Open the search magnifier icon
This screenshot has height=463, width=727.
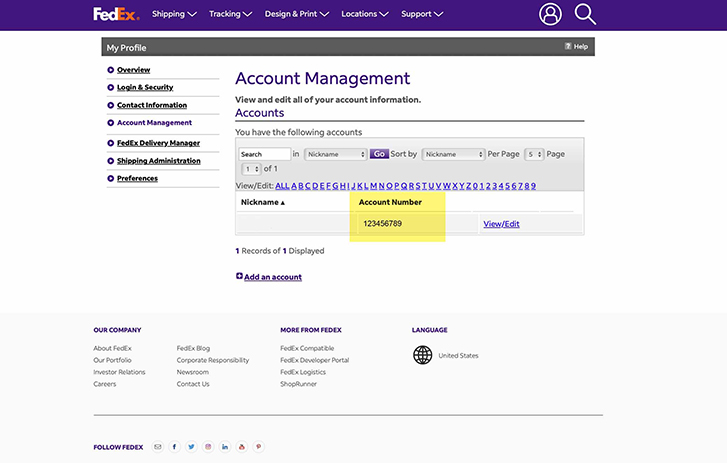(585, 14)
